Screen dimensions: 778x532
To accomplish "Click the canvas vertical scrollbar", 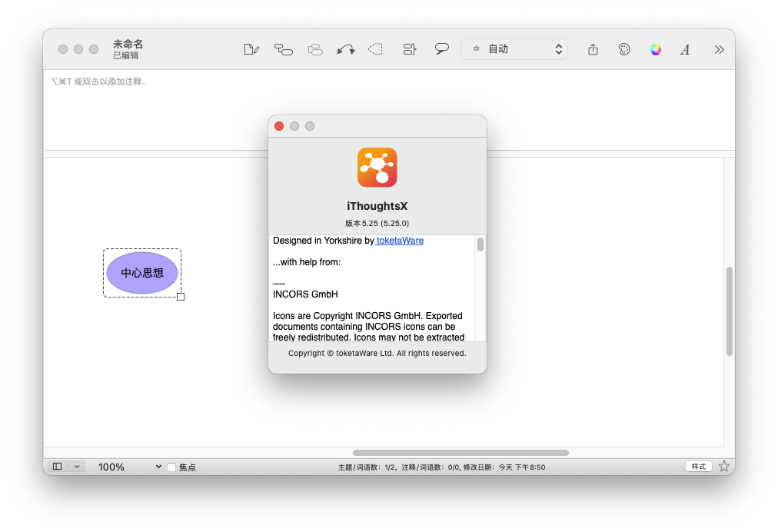I will point(730,311).
